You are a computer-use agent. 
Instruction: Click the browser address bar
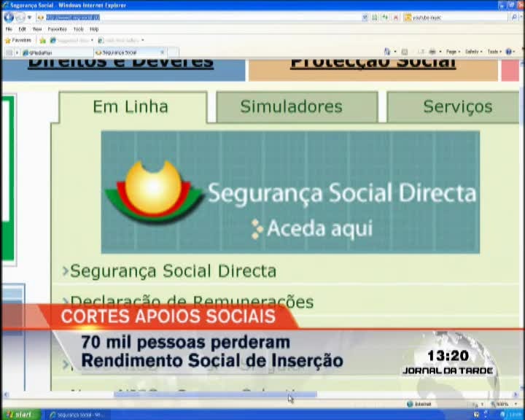pyautogui.click(x=204, y=17)
